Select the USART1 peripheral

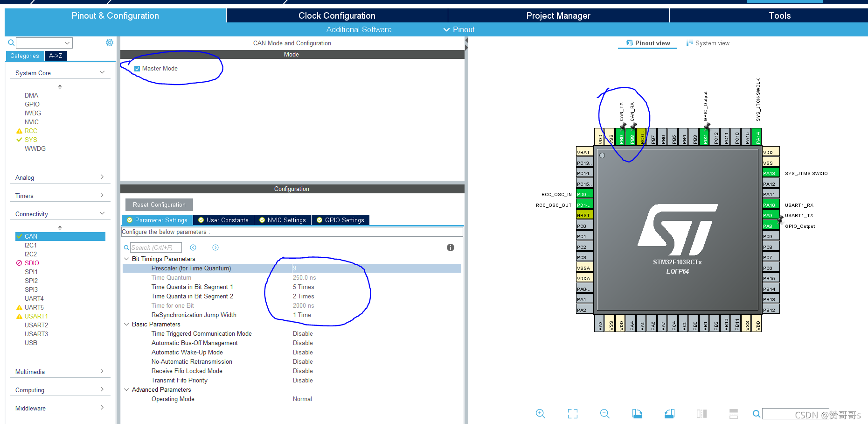point(36,316)
